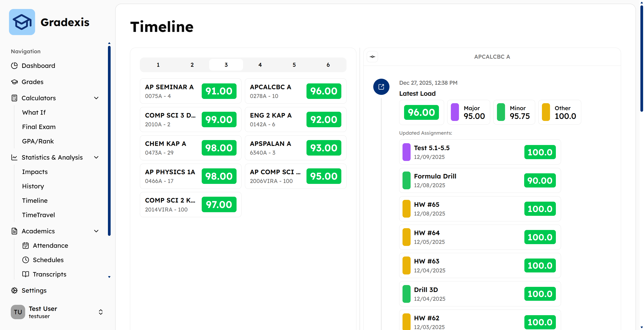This screenshot has width=644, height=330.
Task: Go to Timeline in sidebar
Action: tap(35, 201)
